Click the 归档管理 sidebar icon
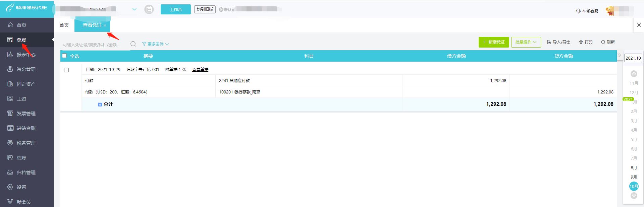 click(x=10, y=172)
